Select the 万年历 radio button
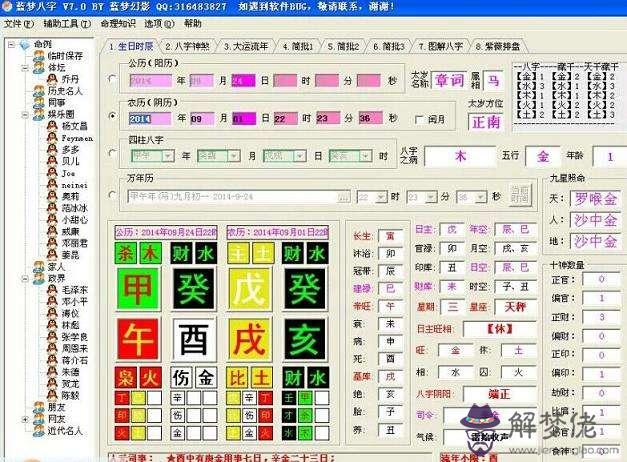 (x=112, y=195)
